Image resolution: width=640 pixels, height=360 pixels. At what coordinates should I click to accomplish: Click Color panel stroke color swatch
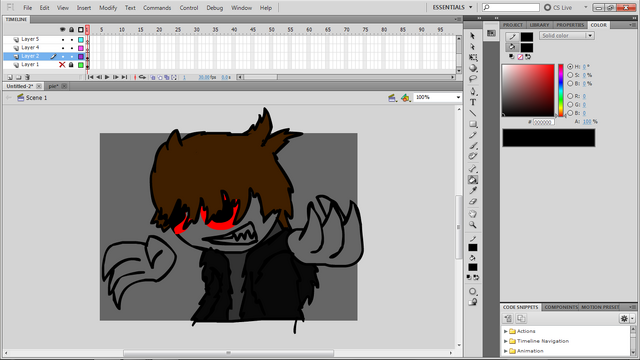coord(527,37)
